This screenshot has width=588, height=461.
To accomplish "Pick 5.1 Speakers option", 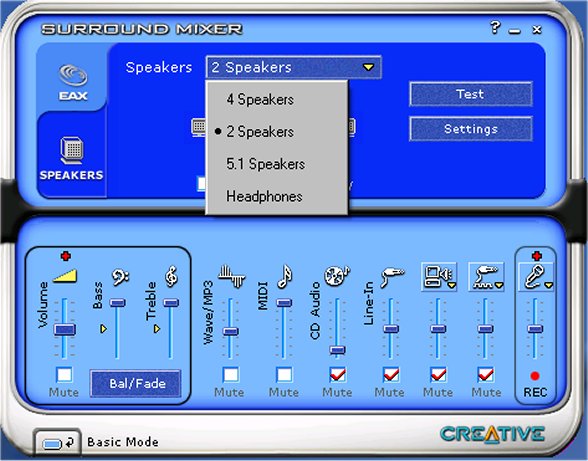I will coord(277,164).
